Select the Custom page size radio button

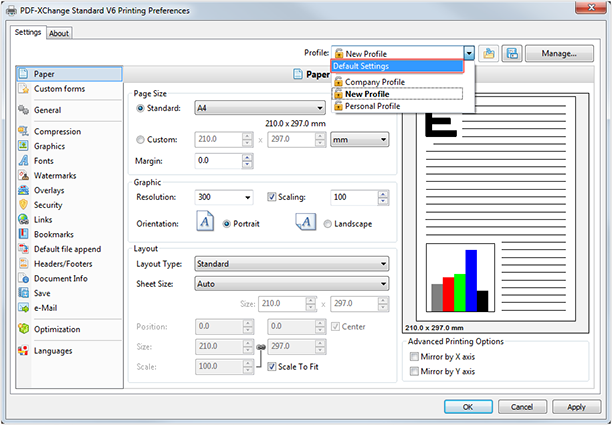[140, 140]
